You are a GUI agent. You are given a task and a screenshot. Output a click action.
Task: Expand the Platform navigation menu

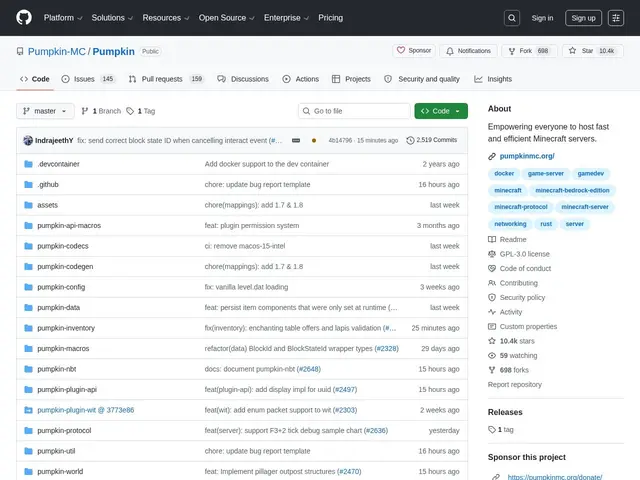pos(63,18)
